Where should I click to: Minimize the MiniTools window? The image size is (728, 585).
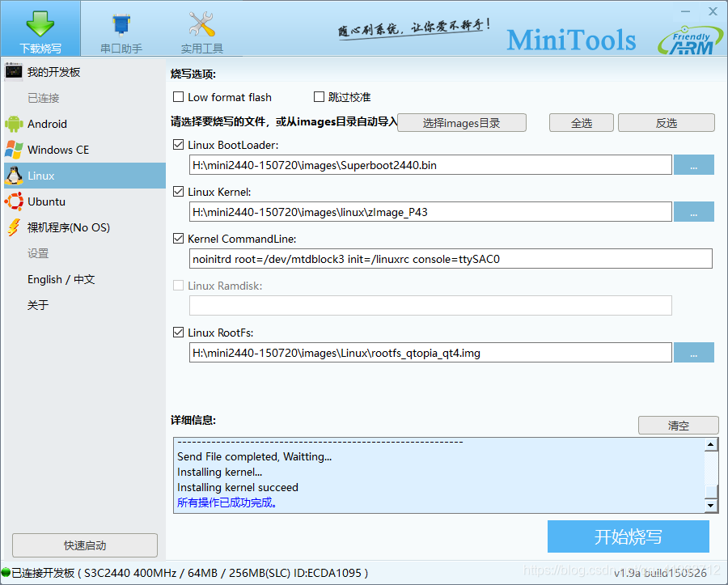[x=686, y=11]
